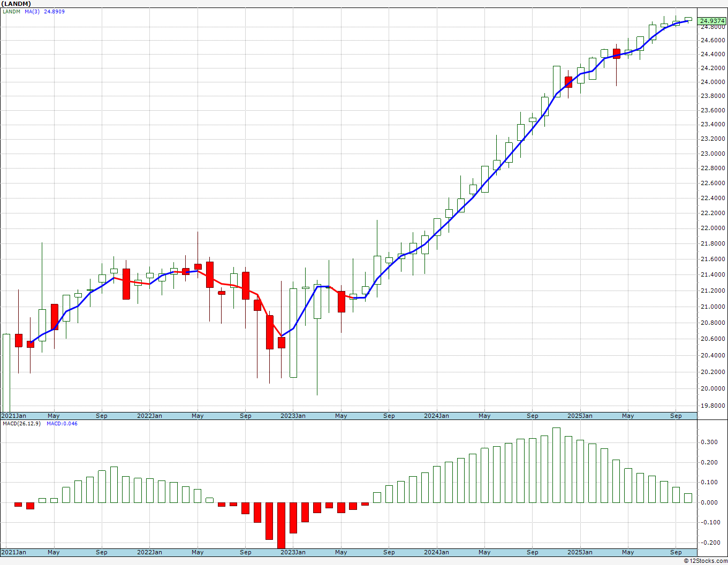Select the MA(3) legend label

(32, 11)
